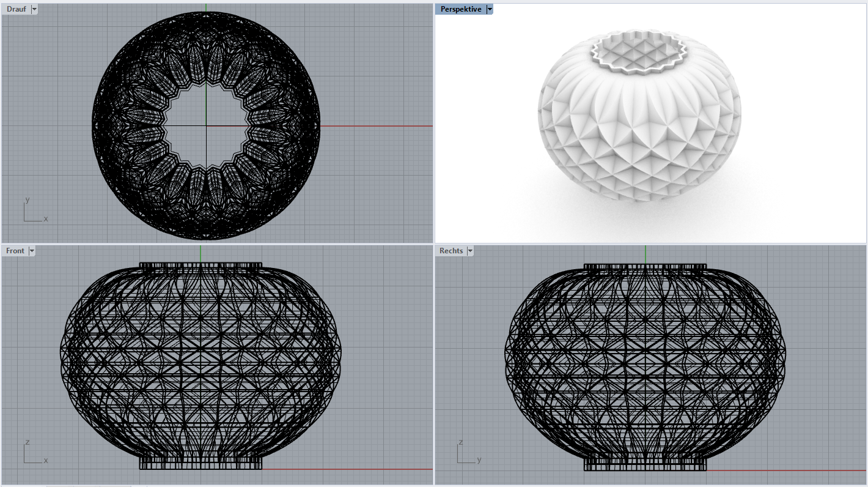Open the Drauf viewport dropdown arrow
This screenshot has height=487, width=868.
[34, 9]
